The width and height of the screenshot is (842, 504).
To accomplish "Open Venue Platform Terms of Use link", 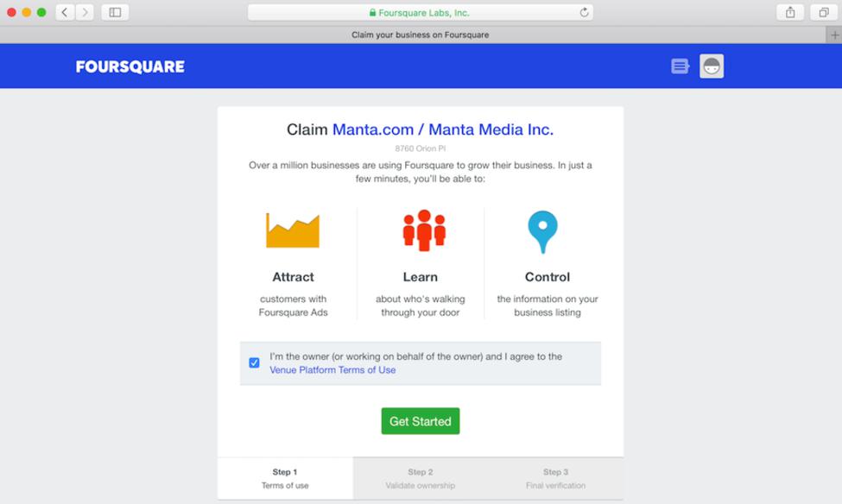I will click(332, 370).
